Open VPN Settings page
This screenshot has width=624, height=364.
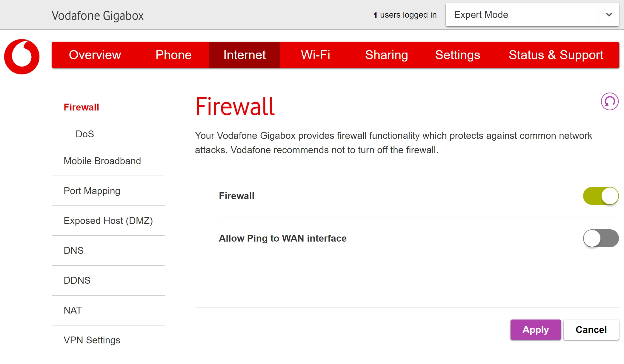[92, 340]
